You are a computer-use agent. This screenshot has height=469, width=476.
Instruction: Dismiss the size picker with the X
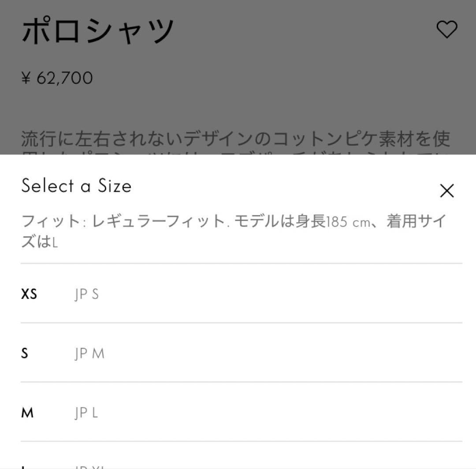[x=447, y=190]
